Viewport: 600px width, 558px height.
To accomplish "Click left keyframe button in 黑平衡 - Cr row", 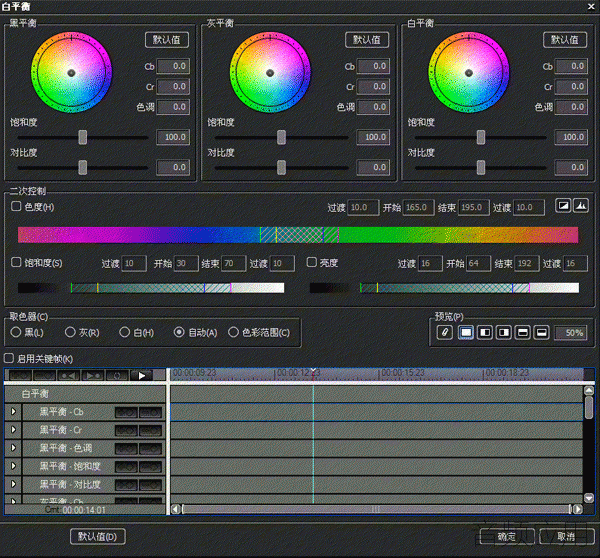I will coord(126,430).
